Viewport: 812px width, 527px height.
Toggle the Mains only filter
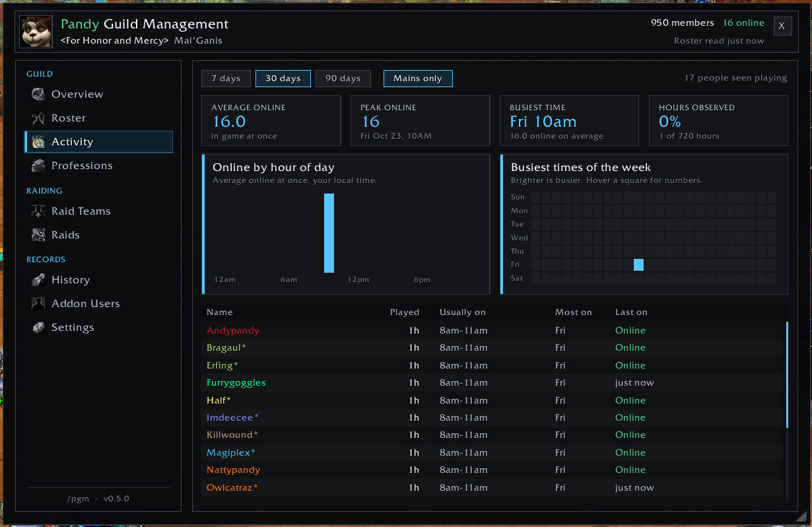coord(418,79)
